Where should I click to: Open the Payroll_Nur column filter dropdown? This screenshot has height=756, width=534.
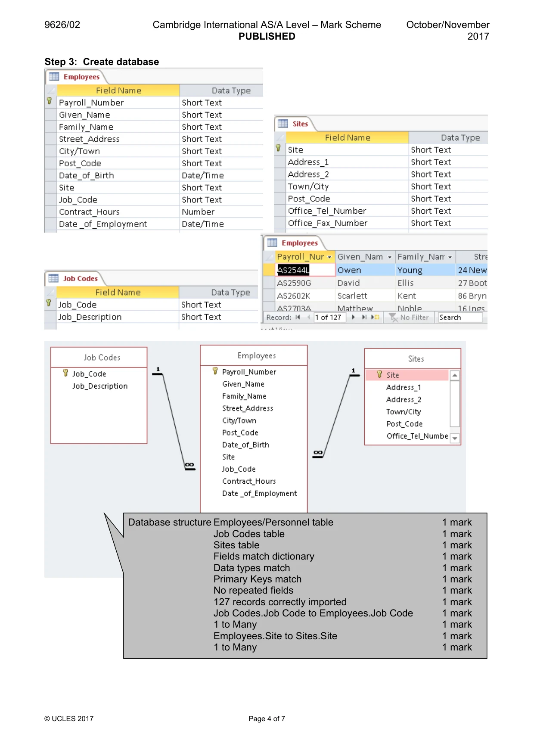(x=329, y=257)
